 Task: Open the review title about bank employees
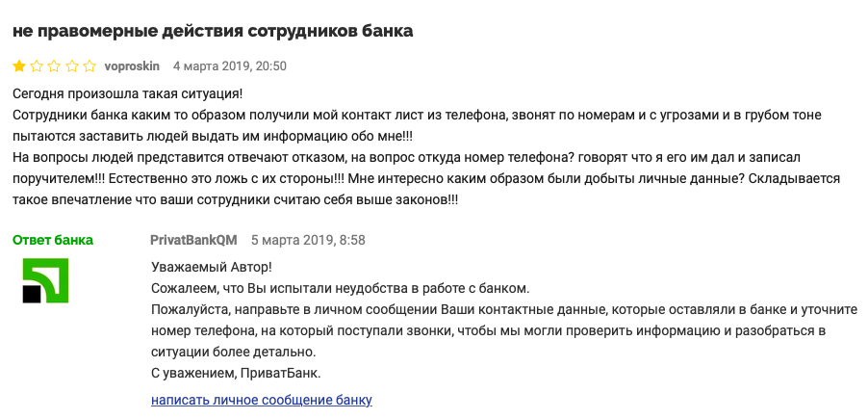coord(213,30)
